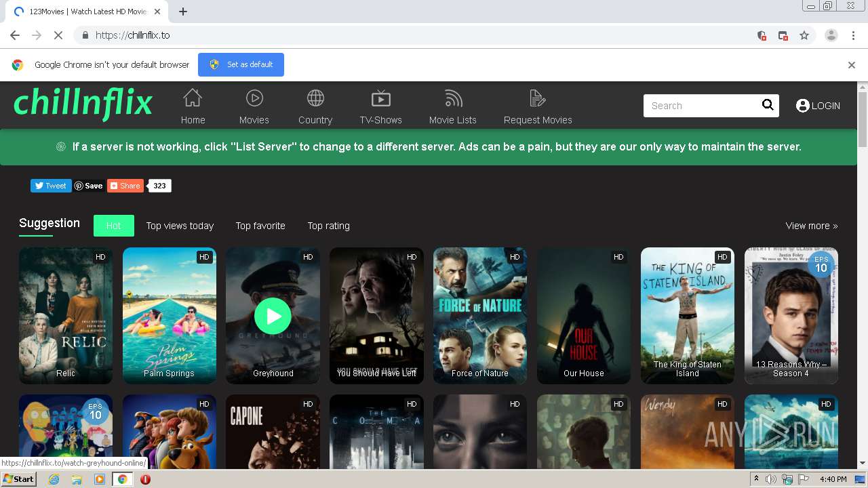
Task: Click the site lock icon in the address bar
Action: (x=85, y=35)
